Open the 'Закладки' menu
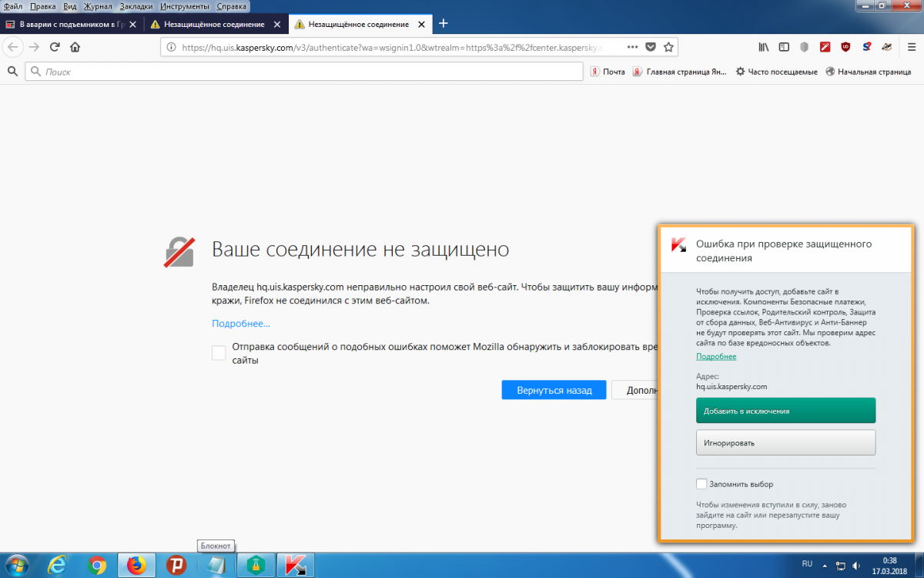The height and width of the screenshot is (578, 924). pos(136,6)
